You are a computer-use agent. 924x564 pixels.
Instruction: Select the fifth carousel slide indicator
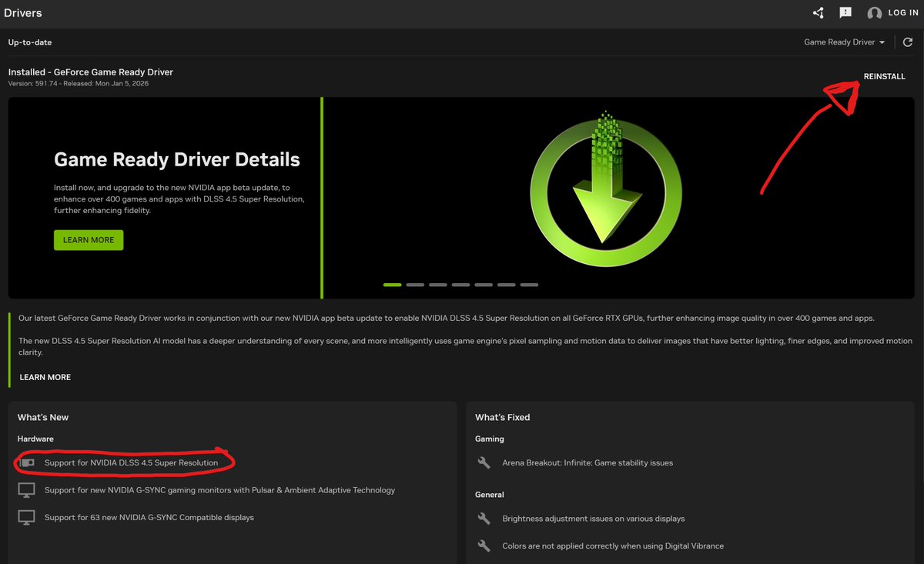point(484,285)
